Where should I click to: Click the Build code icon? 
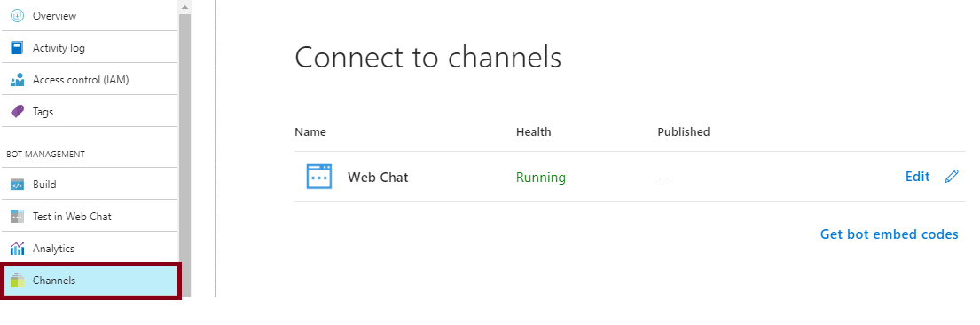point(18,184)
